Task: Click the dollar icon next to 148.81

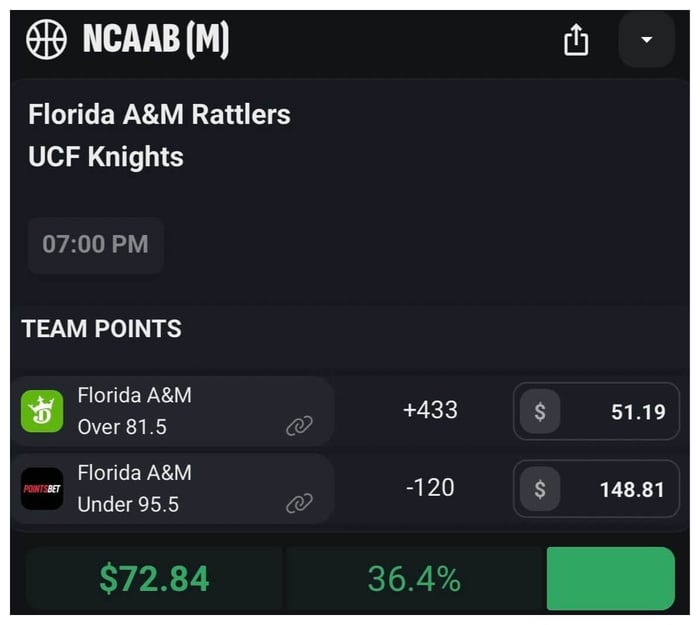Action: (x=540, y=489)
